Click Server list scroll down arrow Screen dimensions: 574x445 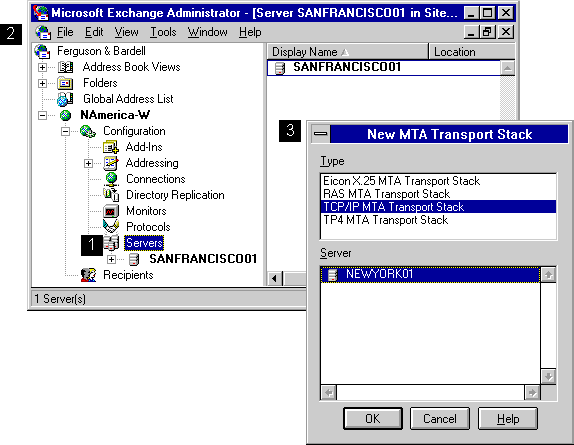pyautogui.click(x=548, y=376)
